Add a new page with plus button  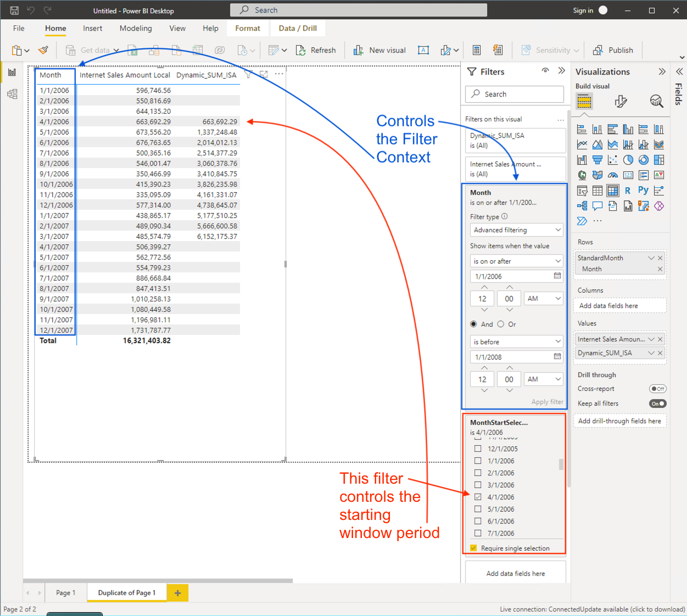[x=177, y=593]
